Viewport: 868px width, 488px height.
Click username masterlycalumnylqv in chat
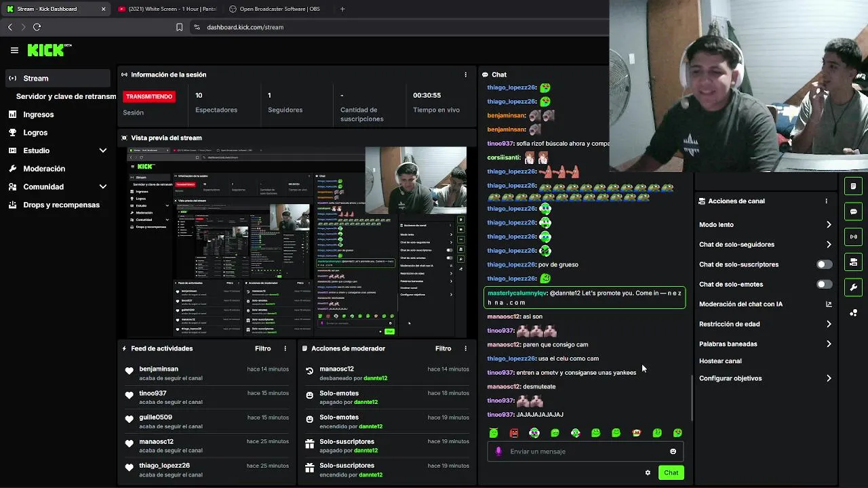tap(517, 293)
